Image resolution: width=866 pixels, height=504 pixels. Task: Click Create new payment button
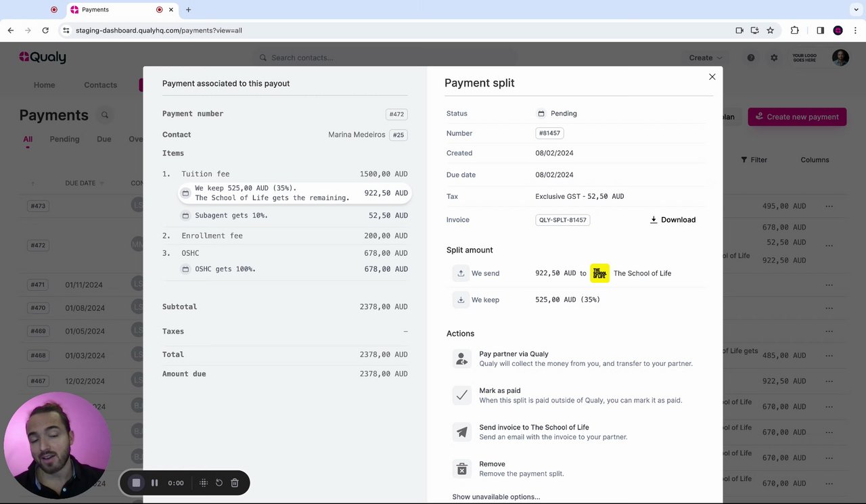pos(797,116)
